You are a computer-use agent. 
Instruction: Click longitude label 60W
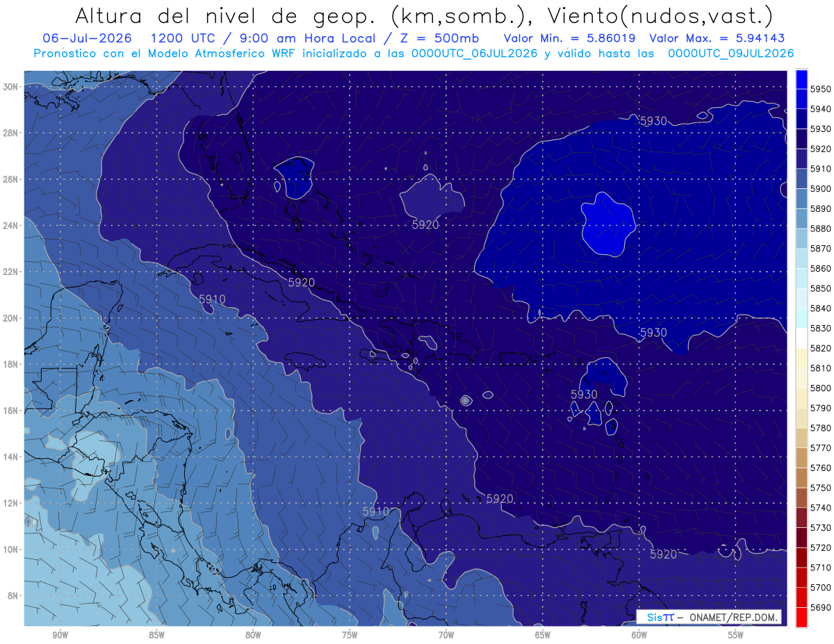click(x=639, y=635)
